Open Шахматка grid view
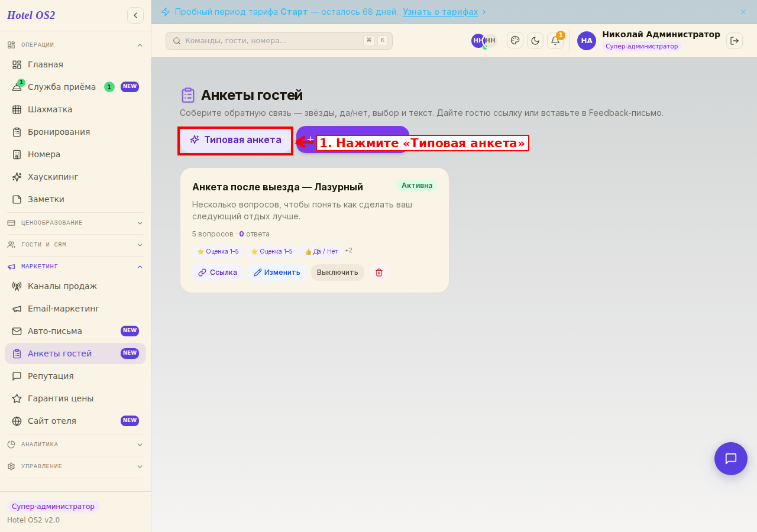Viewport: 757px width, 532px height. tap(75, 109)
